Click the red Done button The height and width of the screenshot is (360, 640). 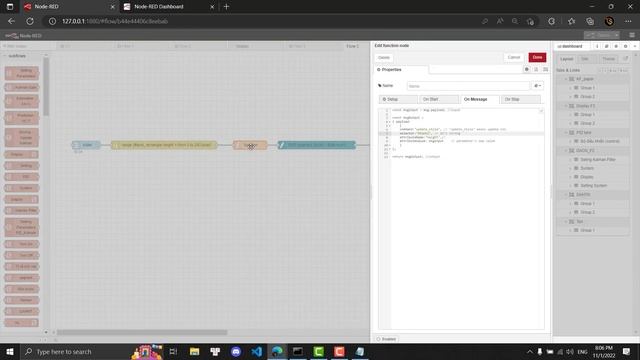(x=537, y=58)
